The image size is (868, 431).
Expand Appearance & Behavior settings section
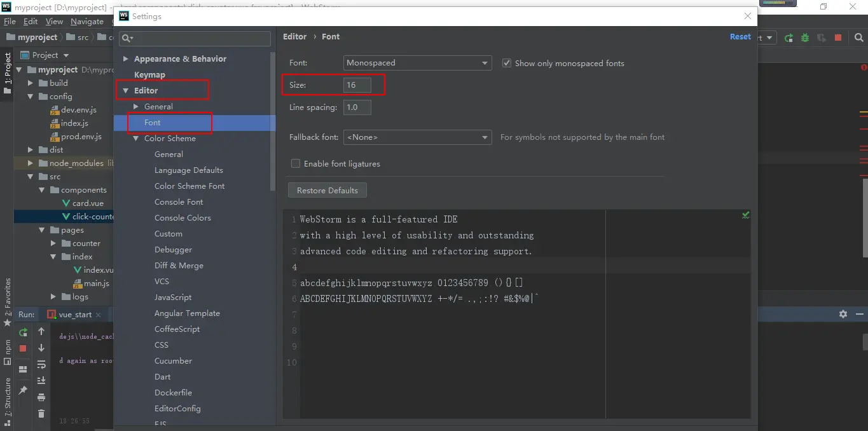126,58
